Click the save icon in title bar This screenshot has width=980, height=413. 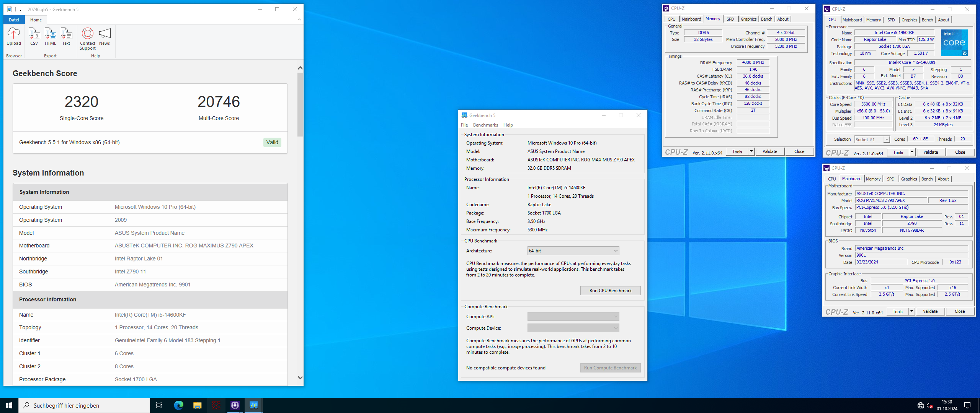[x=10, y=10]
